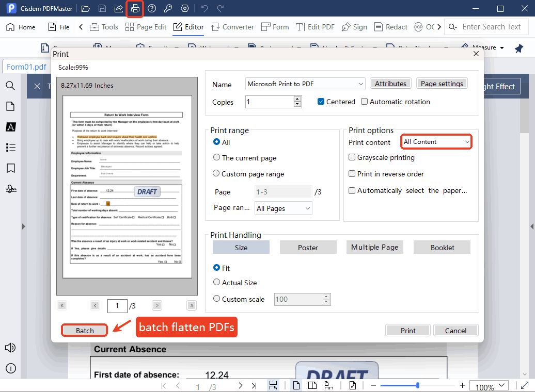Enable Grayscale printing checkbox

pos(352,157)
